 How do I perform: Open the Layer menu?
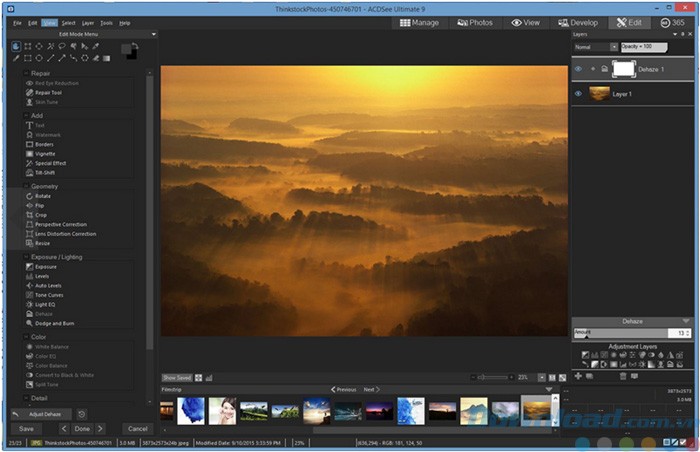coord(88,22)
